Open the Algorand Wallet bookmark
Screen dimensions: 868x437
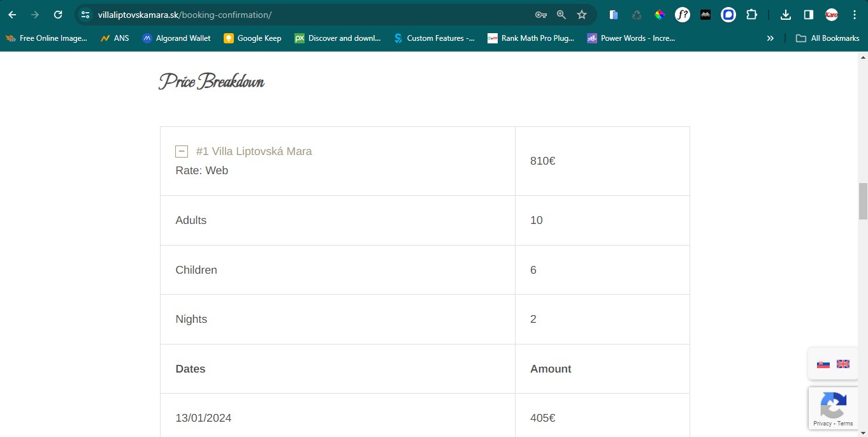tap(177, 38)
